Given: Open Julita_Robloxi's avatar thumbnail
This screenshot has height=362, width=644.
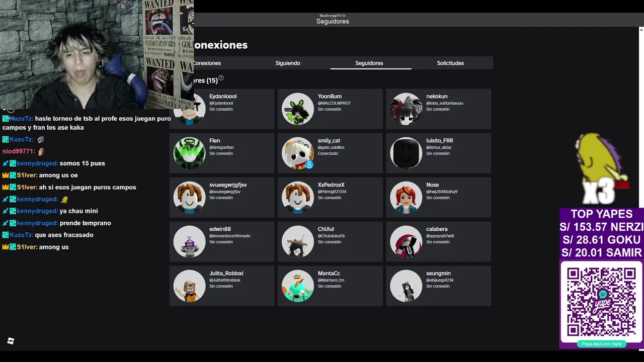Looking at the screenshot, I should [190, 286].
